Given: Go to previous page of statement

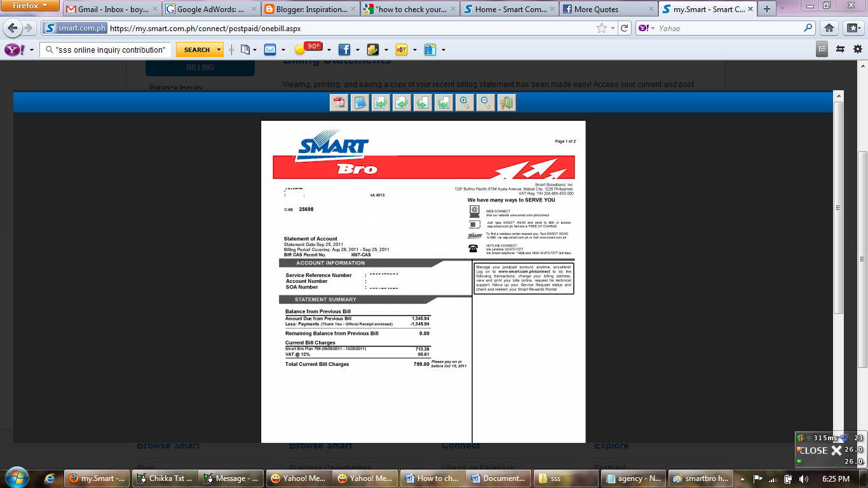Looking at the screenshot, I should click(x=402, y=102).
